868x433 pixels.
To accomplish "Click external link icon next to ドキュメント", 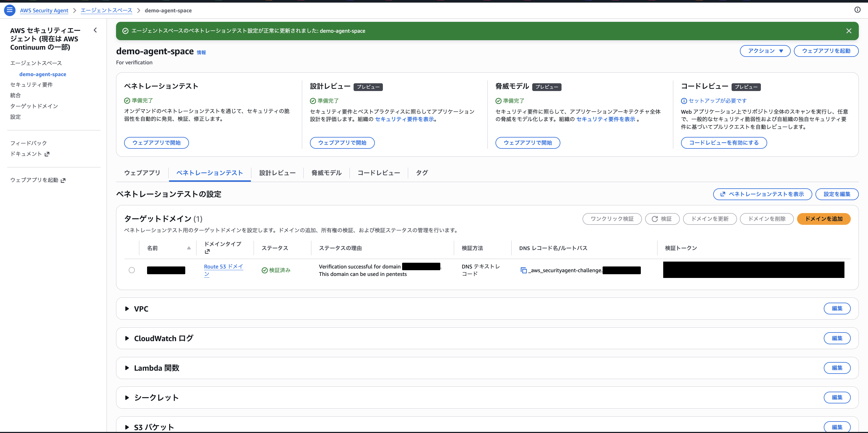I will [47, 154].
